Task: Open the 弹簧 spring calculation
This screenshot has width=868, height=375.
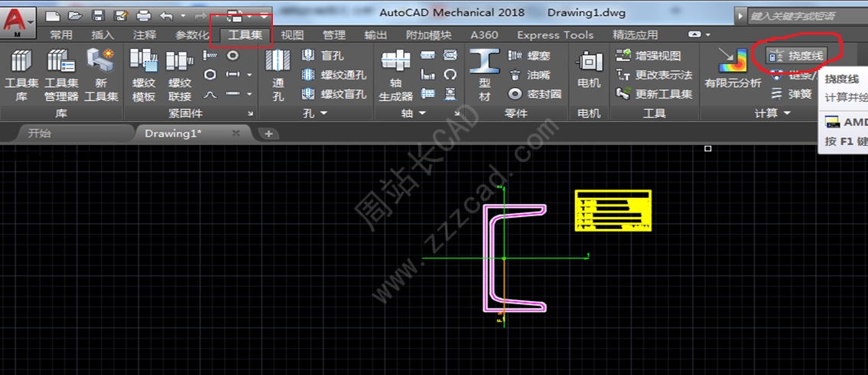Action: [792, 93]
